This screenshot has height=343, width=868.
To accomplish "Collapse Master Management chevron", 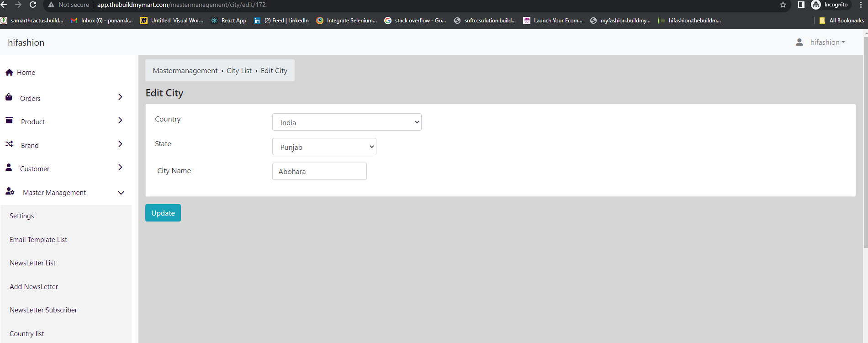I will [121, 193].
